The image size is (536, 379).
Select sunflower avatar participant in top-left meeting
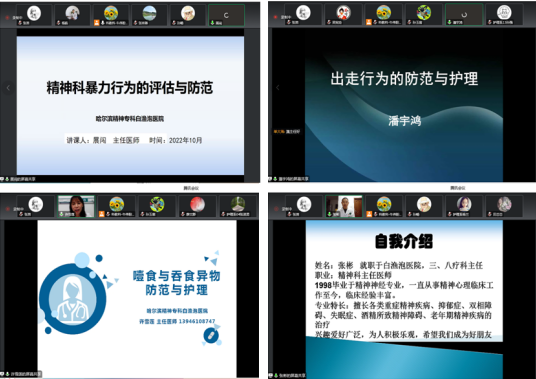pyautogui.click(x=111, y=15)
